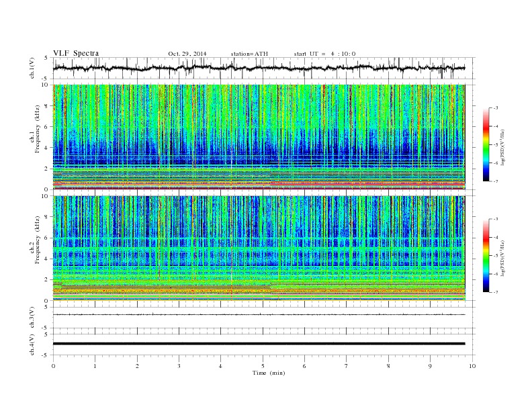Click the "-4" tick on ch.2 color bar
Viewport: 532px width, 411px height.
pyautogui.click(x=496, y=237)
